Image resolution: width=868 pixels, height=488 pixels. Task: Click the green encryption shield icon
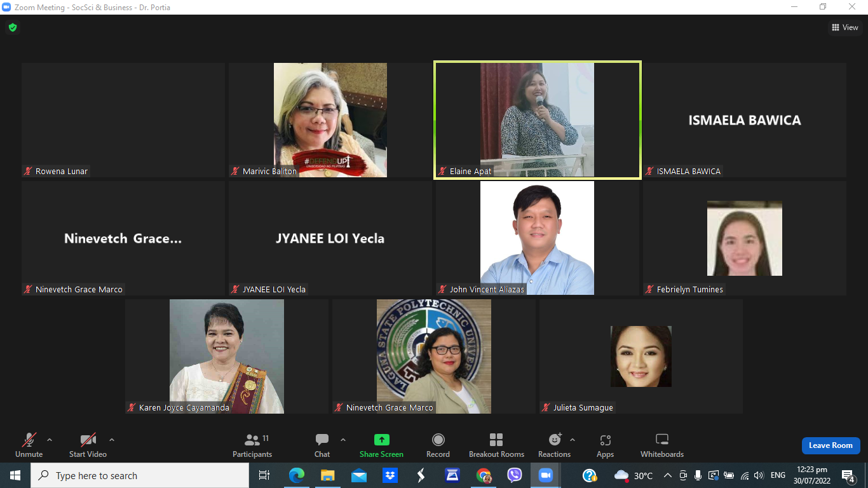click(x=12, y=27)
